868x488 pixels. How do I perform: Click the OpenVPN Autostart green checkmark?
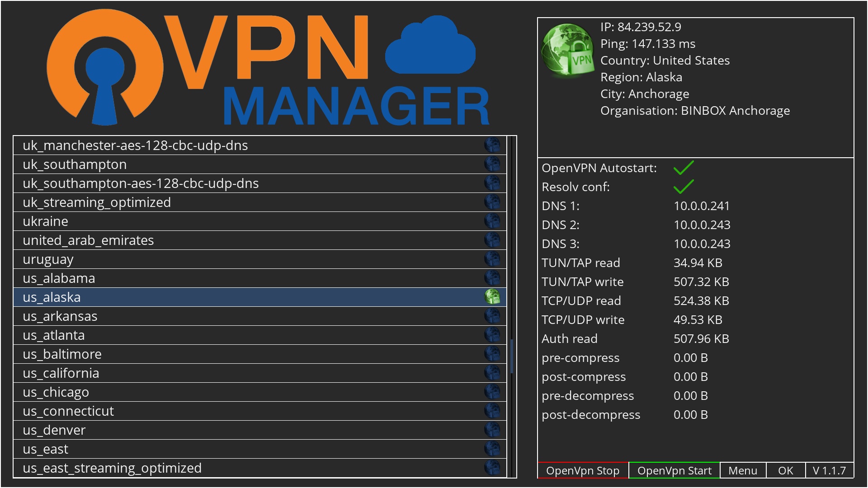pos(684,168)
